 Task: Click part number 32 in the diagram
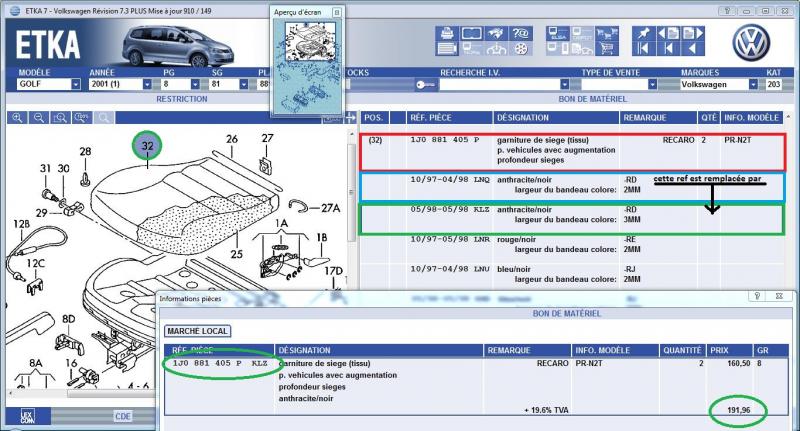point(147,145)
